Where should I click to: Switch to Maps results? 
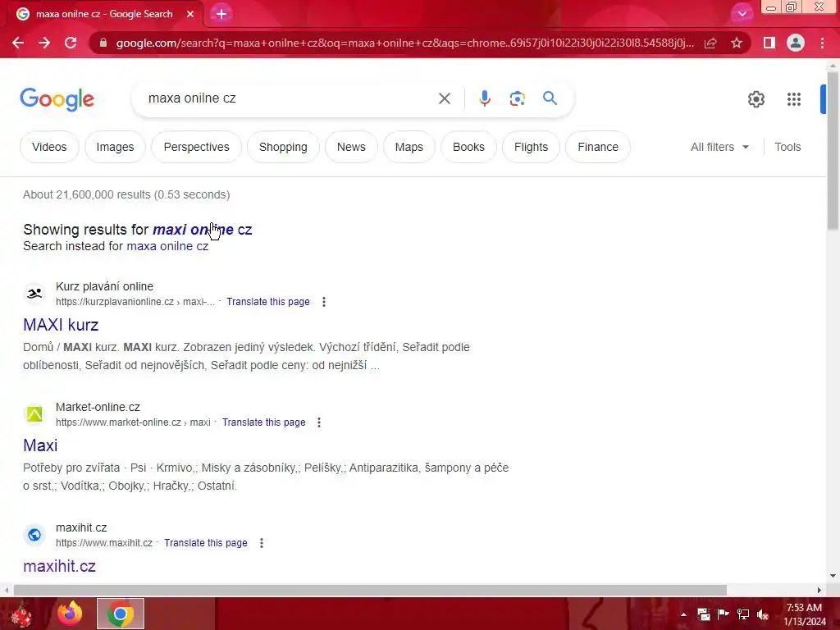pyautogui.click(x=409, y=147)
